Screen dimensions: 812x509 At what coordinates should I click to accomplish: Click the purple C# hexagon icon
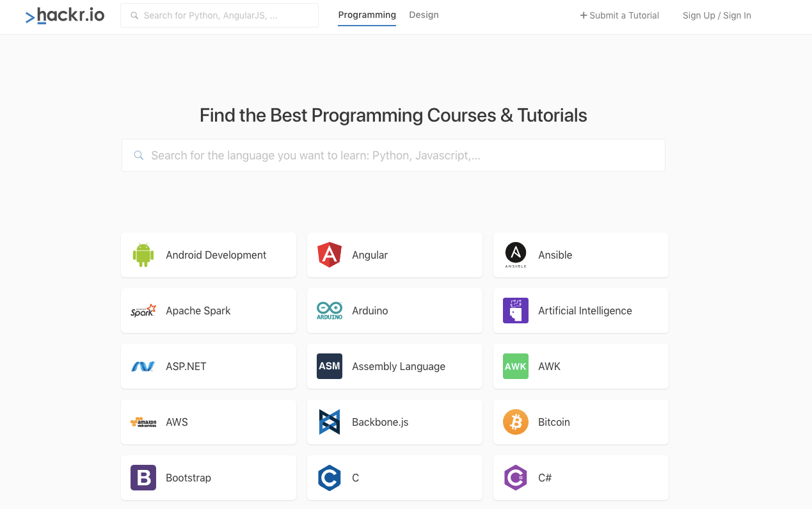516,478
